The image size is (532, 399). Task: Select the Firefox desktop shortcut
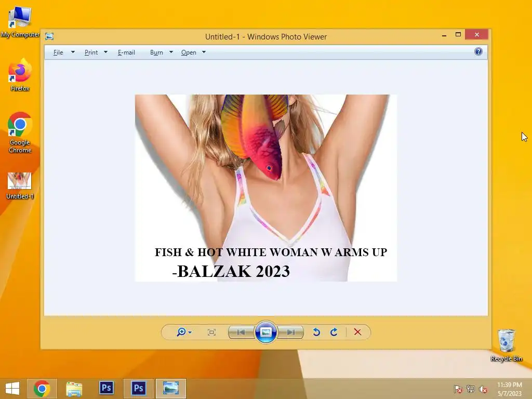coord(20,75)
